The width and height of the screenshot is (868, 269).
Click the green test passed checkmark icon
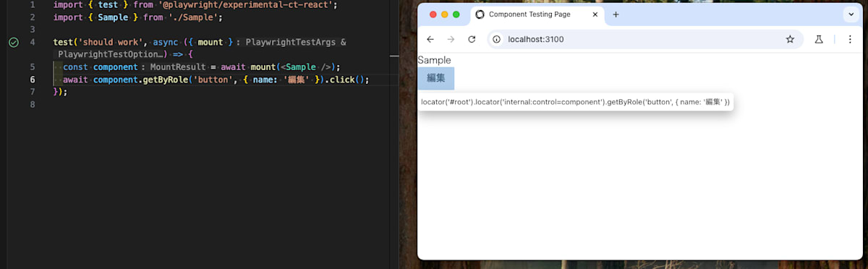pos(13,43)
